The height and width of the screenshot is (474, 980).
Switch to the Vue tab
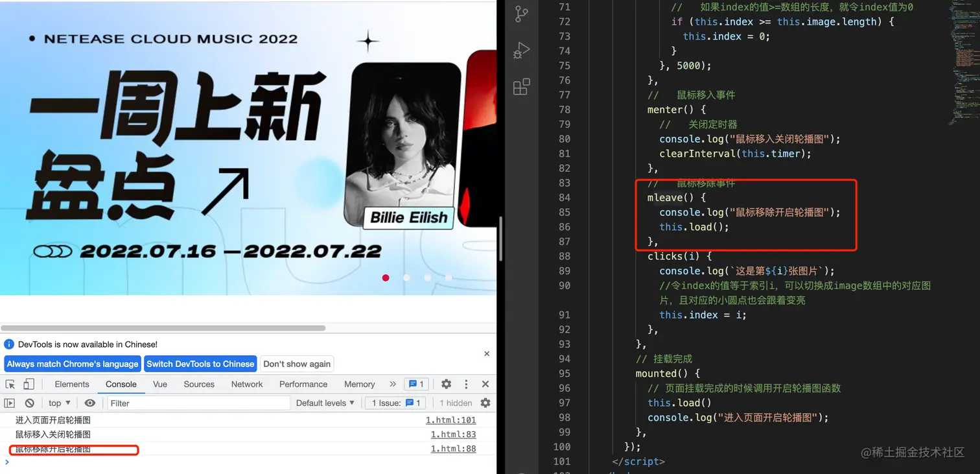click(160, 384)
